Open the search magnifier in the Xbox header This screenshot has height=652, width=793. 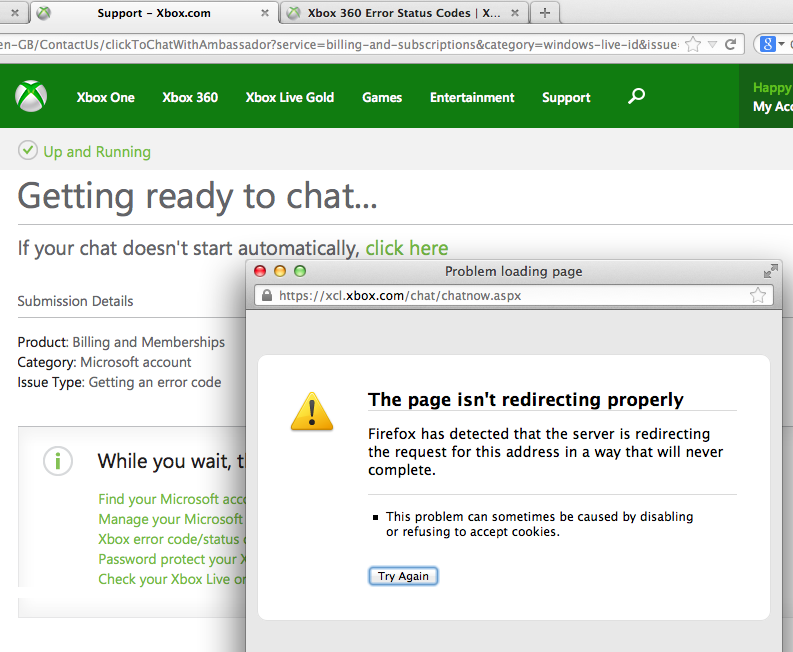(636, 96)
